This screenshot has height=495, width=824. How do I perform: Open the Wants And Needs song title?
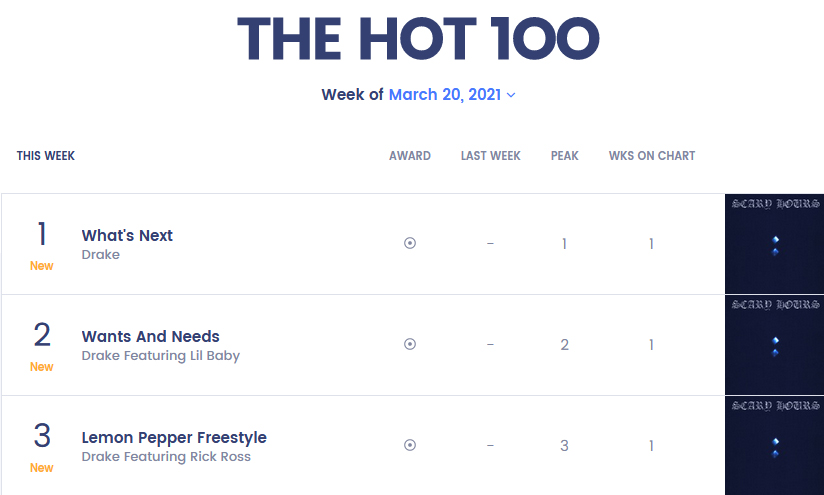pos(150,336)
